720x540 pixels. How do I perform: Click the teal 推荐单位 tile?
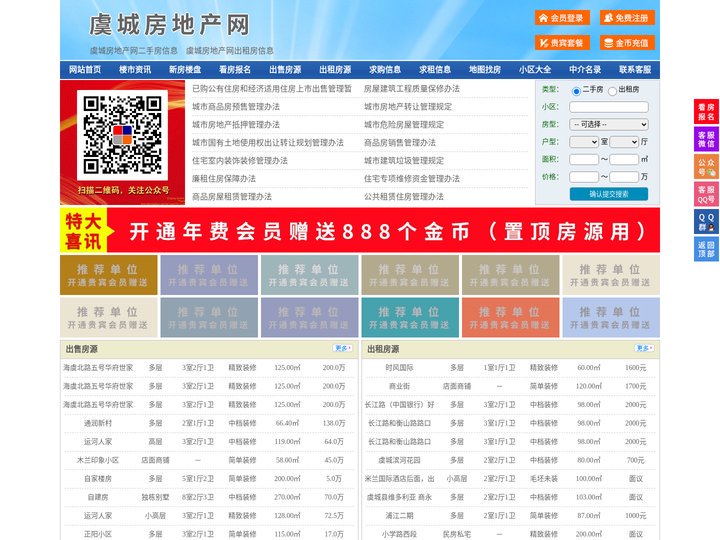pos(410,317)
